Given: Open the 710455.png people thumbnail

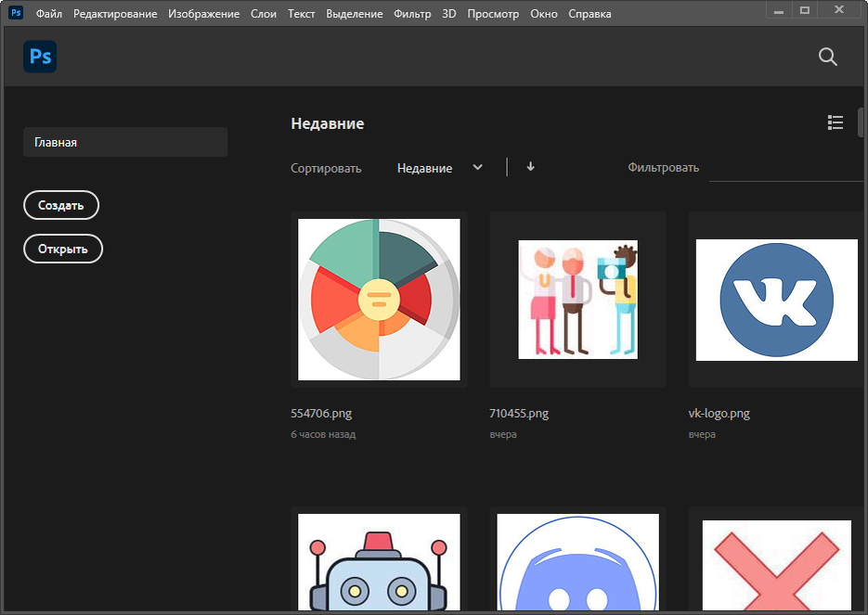Looking at the screenshot, I should (x=578, y=300).
